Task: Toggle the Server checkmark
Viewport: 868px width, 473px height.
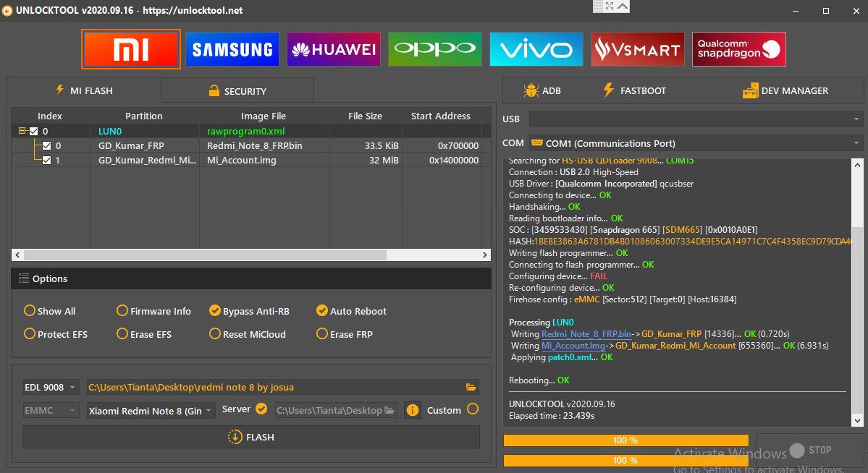Action: coord(261,409)
